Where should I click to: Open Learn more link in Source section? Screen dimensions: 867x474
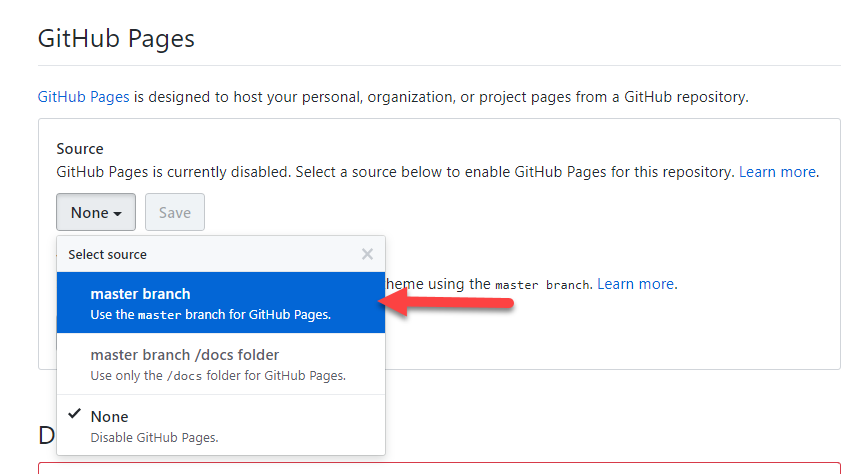pyautogui.click(x=777, y=172)
